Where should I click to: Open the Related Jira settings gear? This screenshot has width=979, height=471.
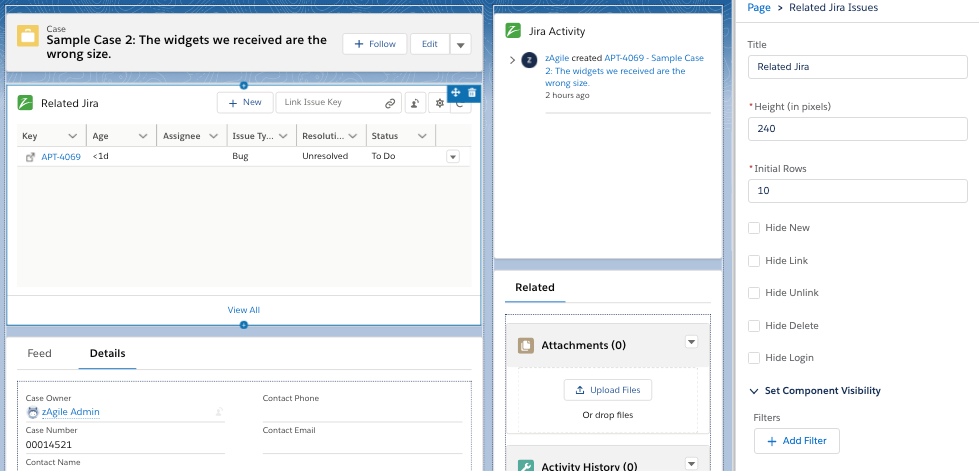pos(438,103)
